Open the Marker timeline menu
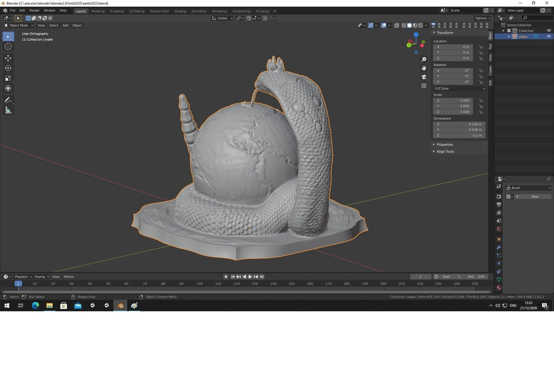 tap(69, 277)
